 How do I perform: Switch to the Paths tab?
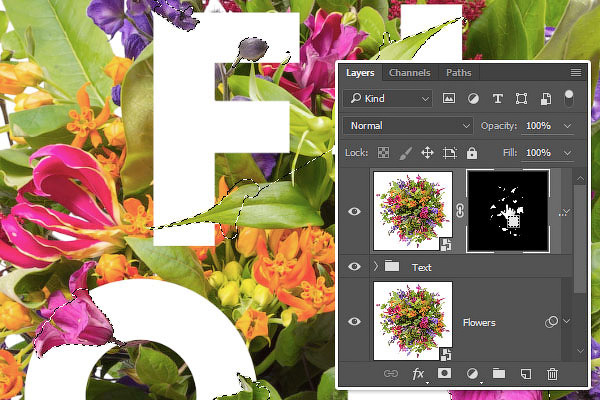458,73
